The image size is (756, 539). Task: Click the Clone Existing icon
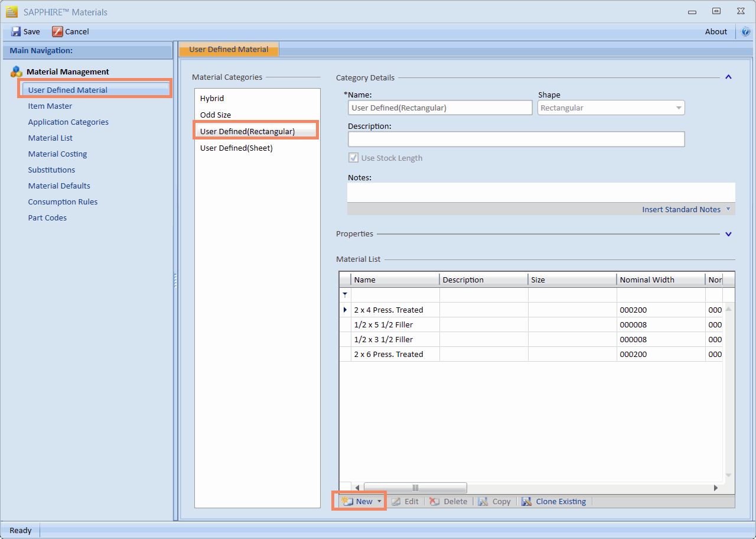pyautogui.click(x=527, y=501)
